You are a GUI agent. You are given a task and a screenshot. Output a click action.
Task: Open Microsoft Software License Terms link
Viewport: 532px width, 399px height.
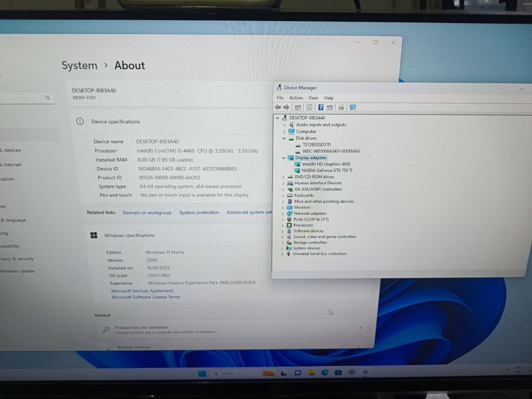point(146,297)
